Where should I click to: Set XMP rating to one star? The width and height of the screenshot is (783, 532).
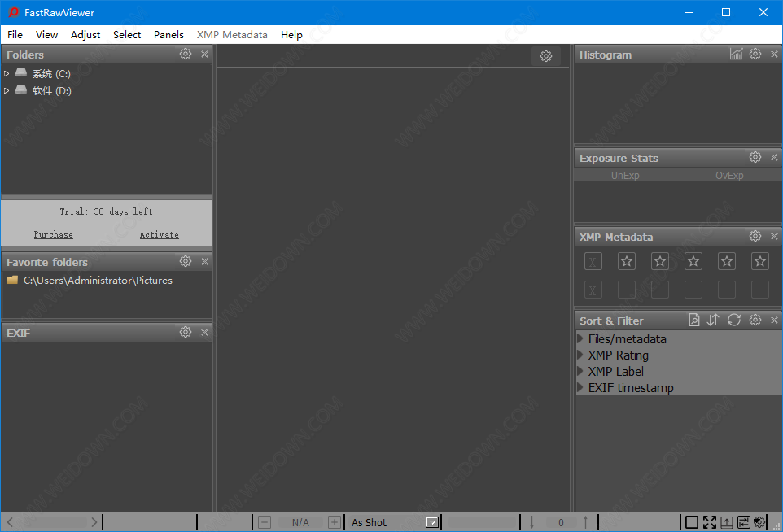(x=626, y=261)
